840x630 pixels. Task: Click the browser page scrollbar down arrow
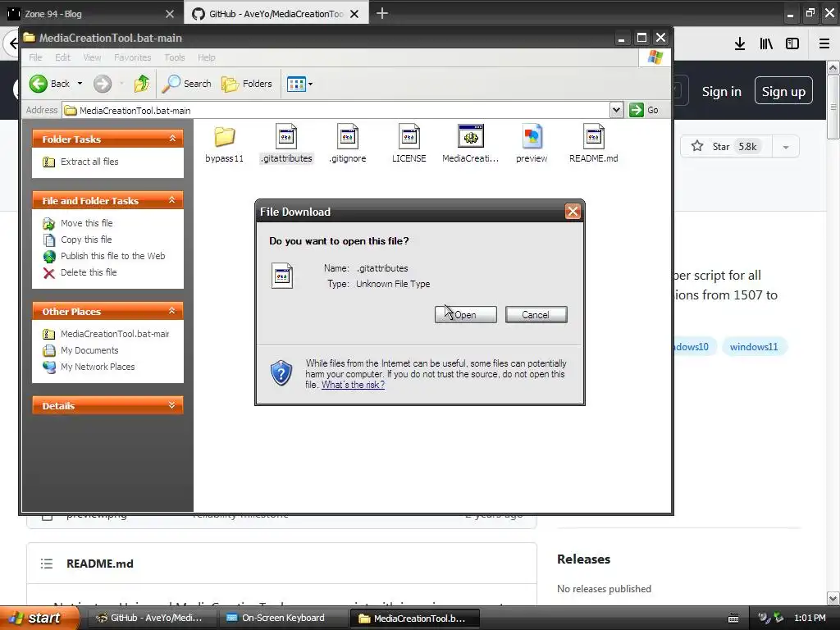833,598
